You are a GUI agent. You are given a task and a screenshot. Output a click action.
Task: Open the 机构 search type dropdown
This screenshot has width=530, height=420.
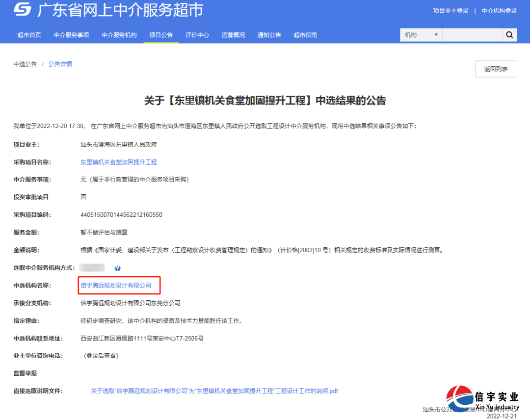click(421, 35)
